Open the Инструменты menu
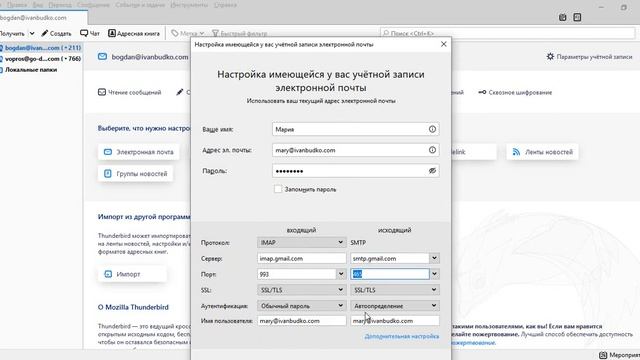The image size is (640, 360). [189, 5]
